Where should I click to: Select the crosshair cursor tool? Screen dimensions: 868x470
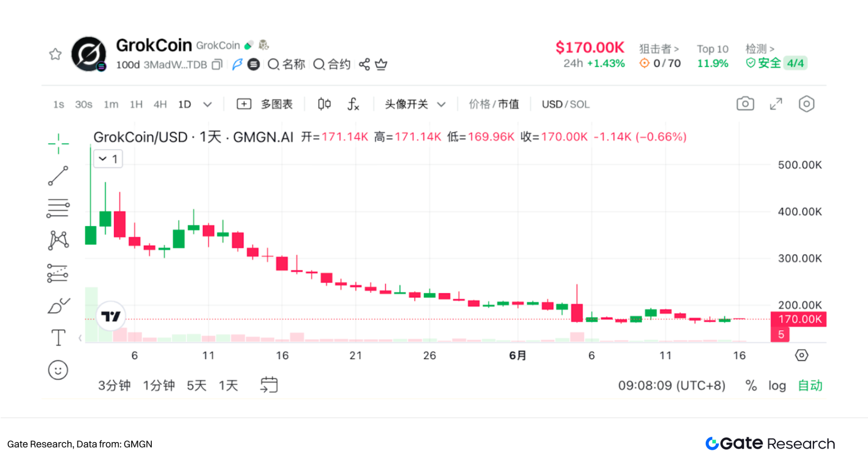pos(58,143)
